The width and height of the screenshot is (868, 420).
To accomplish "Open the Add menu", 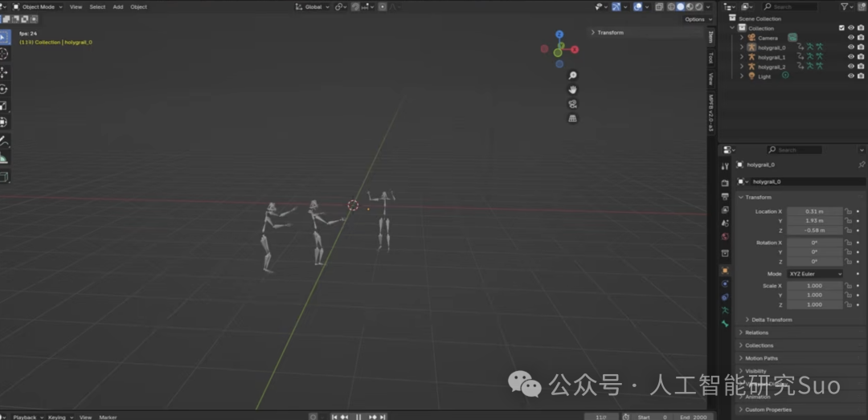I will click(x=118, y=6).
